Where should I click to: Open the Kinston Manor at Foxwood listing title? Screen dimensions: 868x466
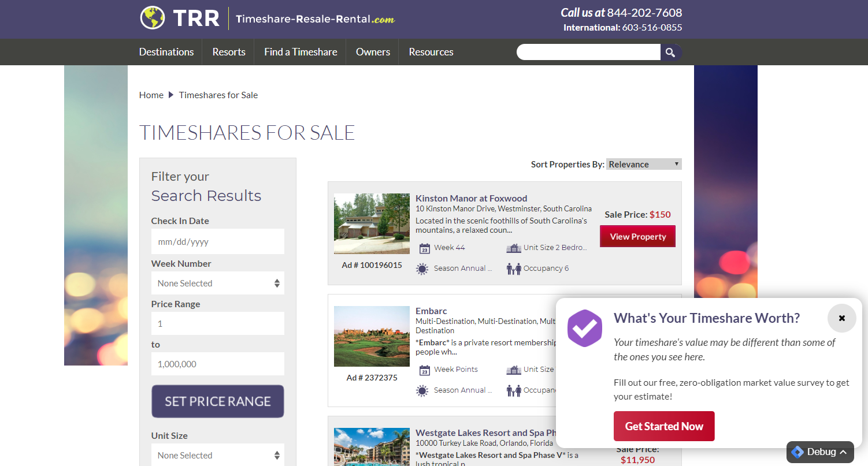tap(472, 198)
